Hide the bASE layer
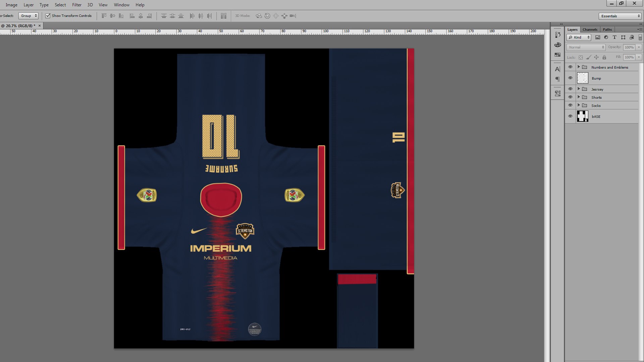This screenshot has width=644, height=362. pos(570,116)
